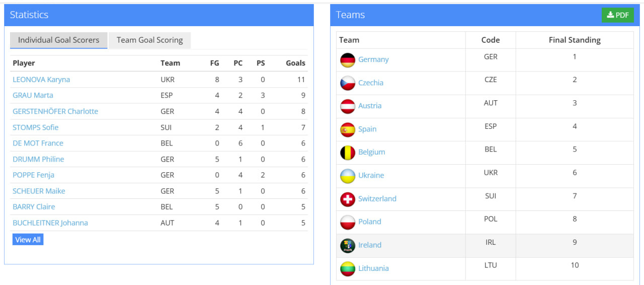Image resolution: width=644 pixels, height=285 pixels.
Task: Click the Goals column header
Action: tap(295, 63)
